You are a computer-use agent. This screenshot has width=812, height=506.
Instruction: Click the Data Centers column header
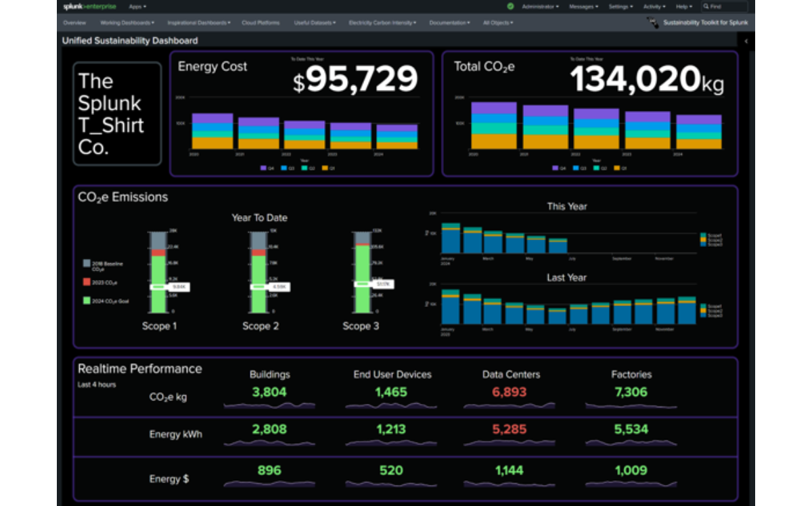click(511, 374)
